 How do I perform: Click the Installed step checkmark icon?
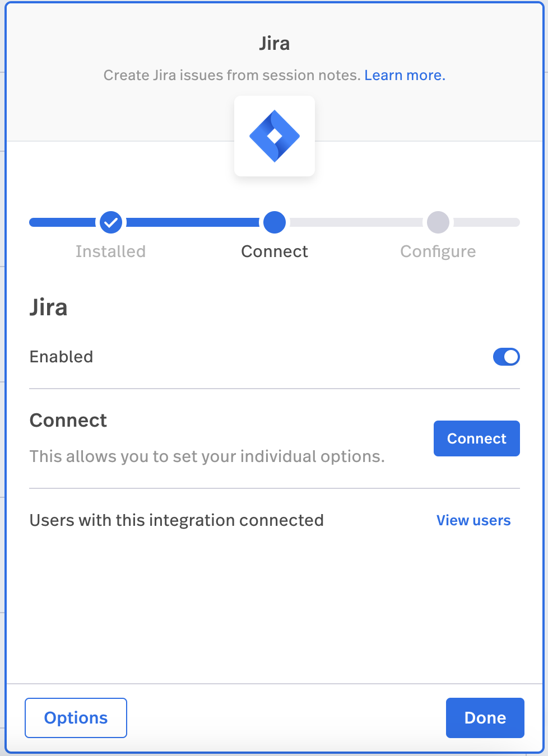(x=111, y=222)
